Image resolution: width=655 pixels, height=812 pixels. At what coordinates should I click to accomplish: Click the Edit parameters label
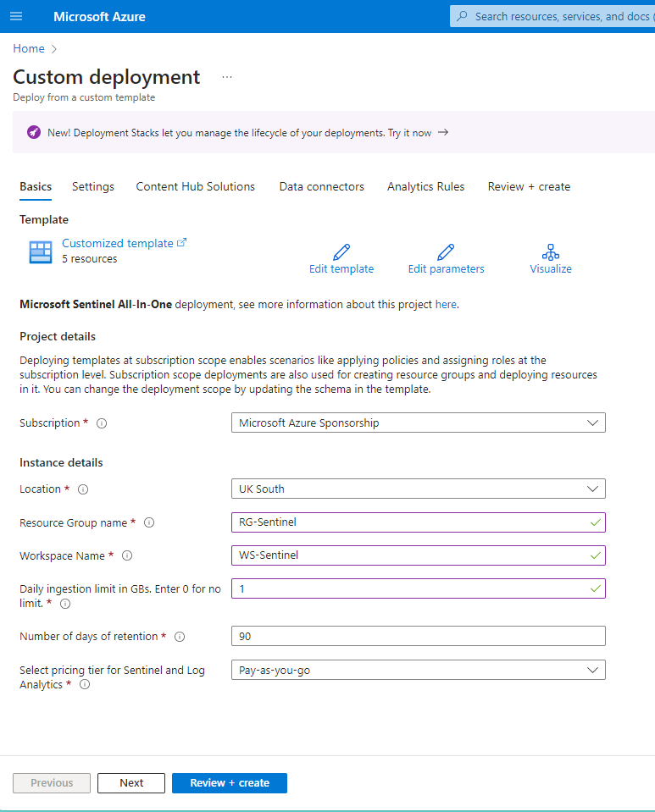pos(447,268)
